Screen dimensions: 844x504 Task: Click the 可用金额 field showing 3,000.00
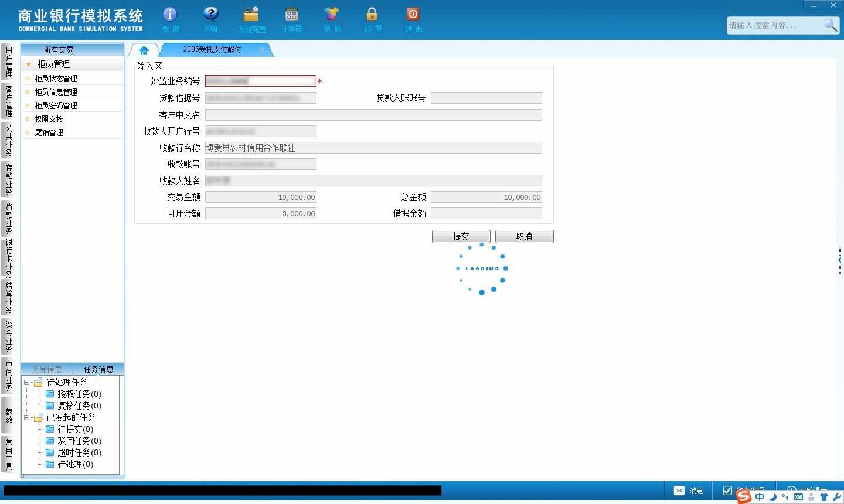261,213
